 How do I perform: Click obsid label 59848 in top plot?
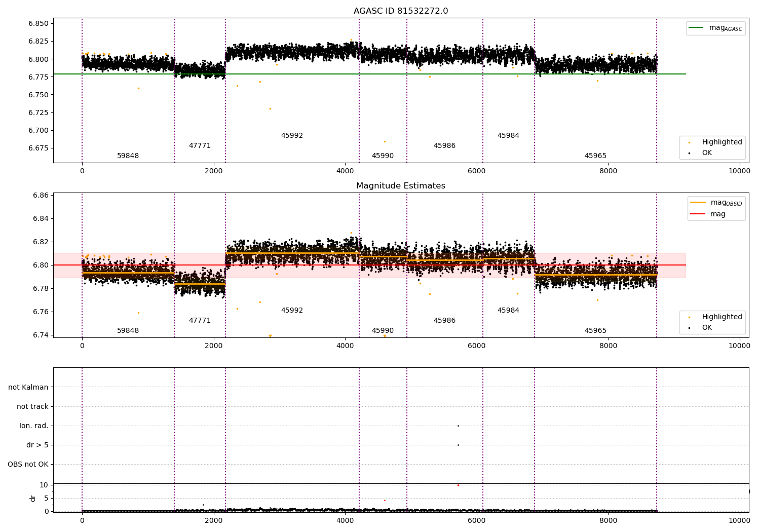[x=128, y=156]
